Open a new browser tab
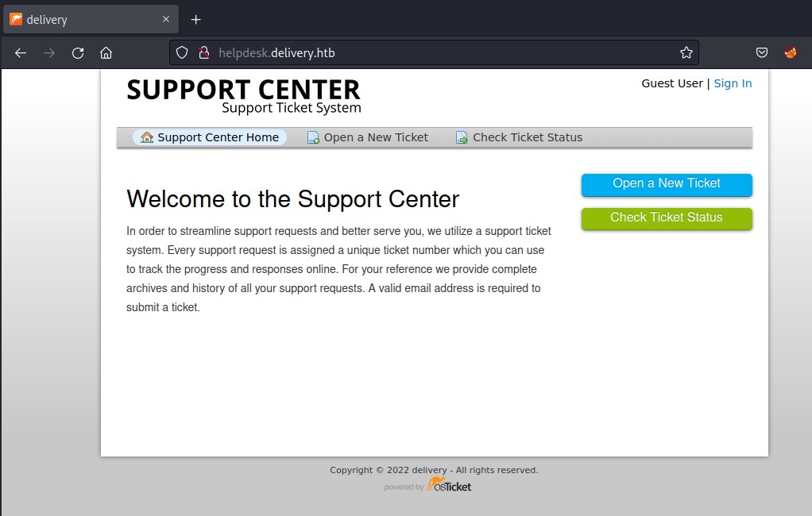812x516 pixels. (196, 19)
